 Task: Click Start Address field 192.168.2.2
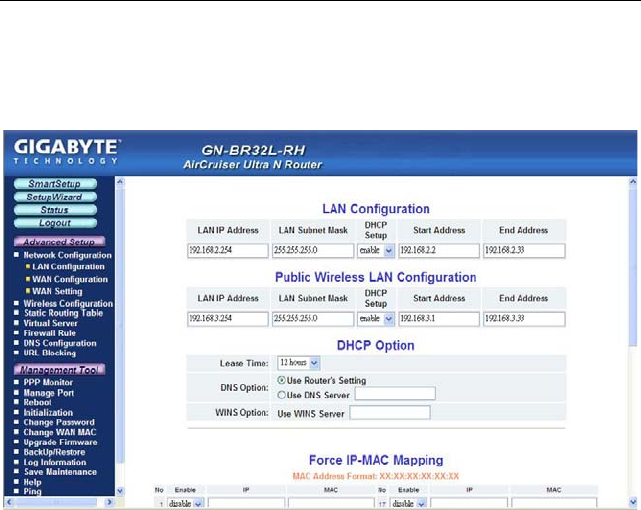click(439, 251)
